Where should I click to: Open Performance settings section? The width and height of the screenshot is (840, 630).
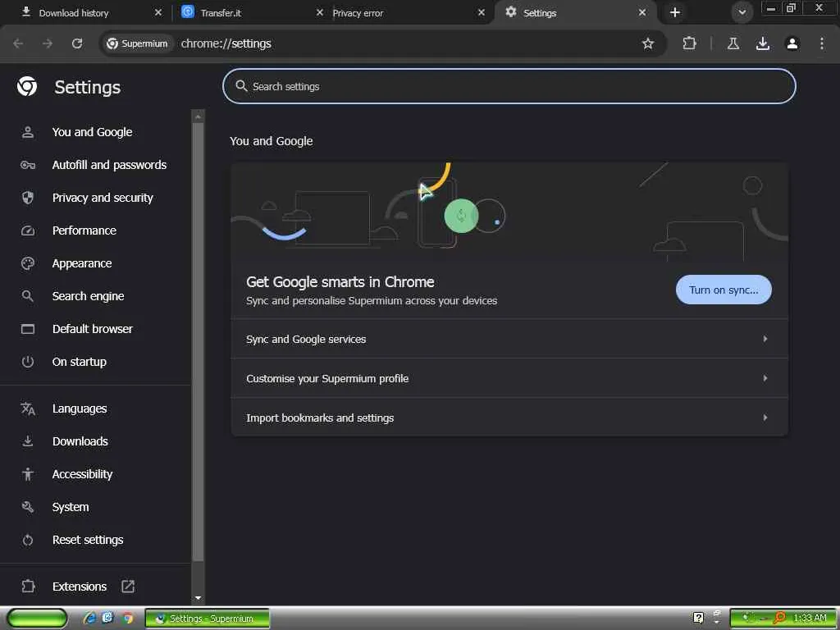[x=84, y=231]
